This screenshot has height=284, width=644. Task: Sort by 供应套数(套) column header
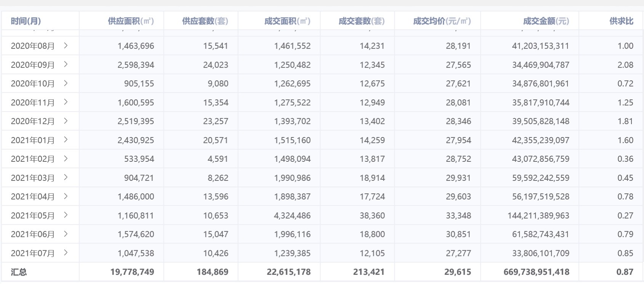click(x=205, y=21)
